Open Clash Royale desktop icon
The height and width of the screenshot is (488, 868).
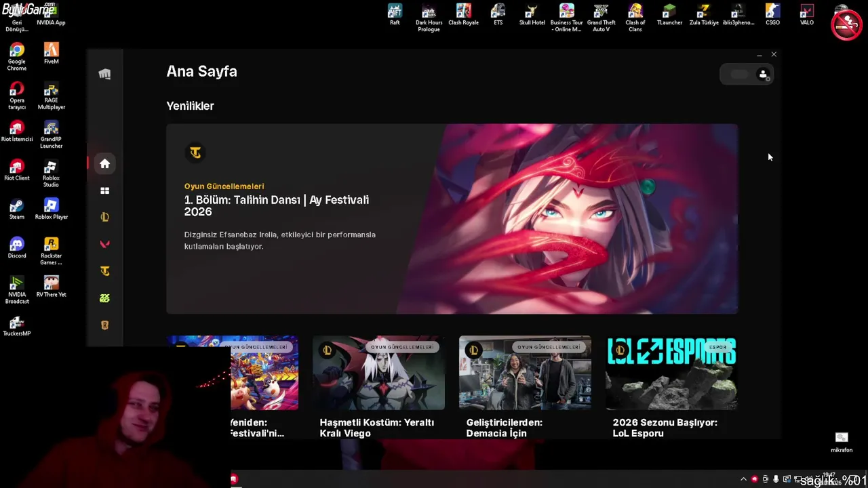tap(463, 14)
